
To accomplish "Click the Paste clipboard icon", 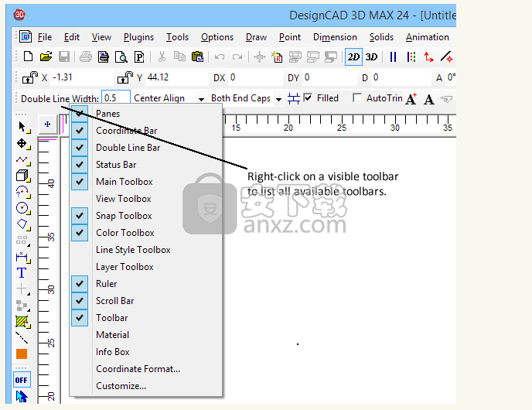I will coord(197,56).
